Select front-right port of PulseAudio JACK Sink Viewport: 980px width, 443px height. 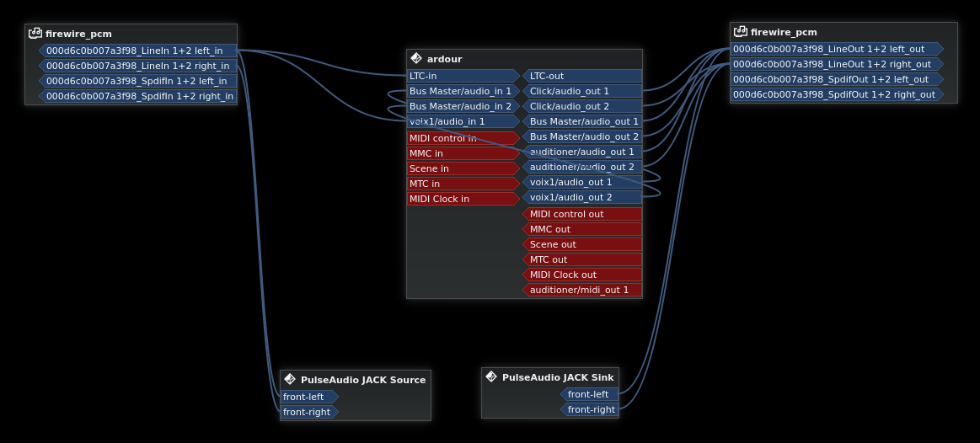(589, 409)
